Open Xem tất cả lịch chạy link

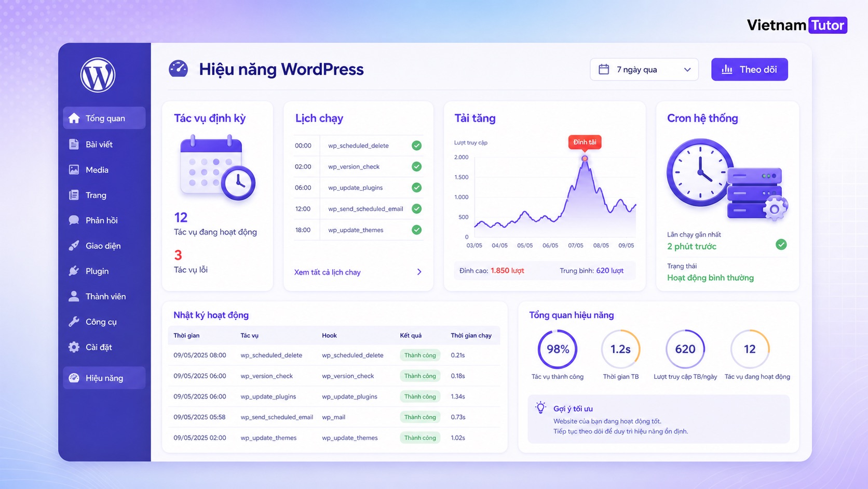coord(327,272)
